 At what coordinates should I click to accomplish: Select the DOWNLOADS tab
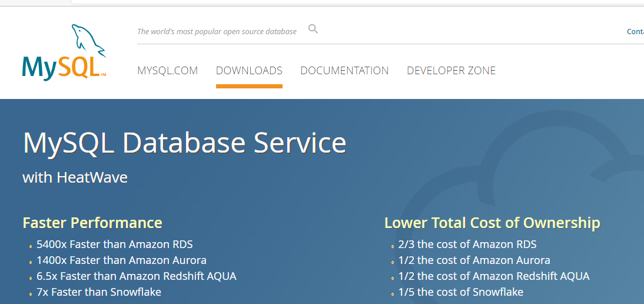point(250,71)
